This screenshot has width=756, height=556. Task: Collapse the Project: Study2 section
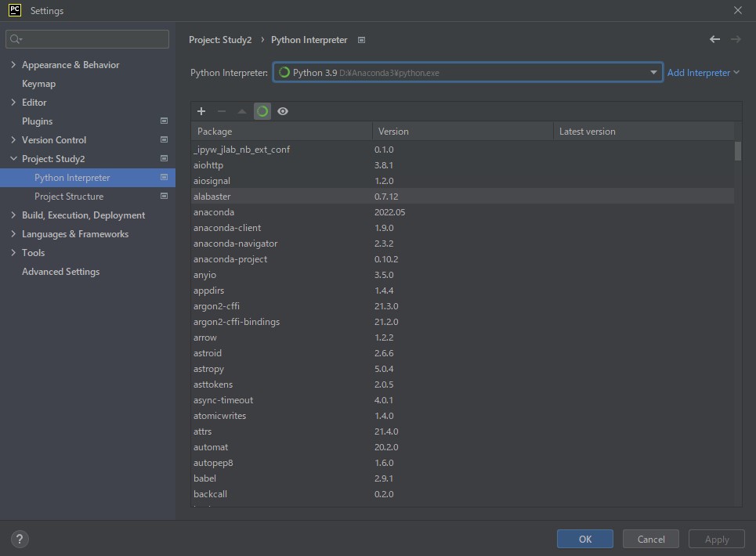(13, 158)
